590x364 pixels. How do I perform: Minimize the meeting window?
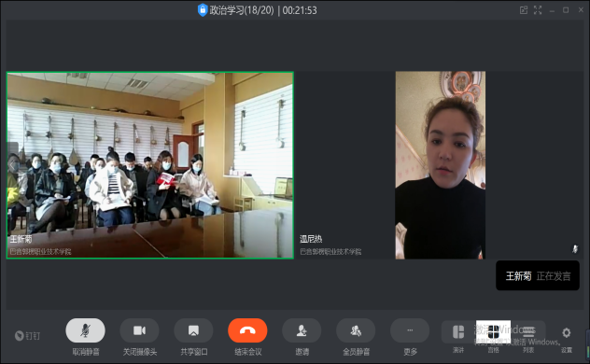pyautogui.click(x=552, y=10)
